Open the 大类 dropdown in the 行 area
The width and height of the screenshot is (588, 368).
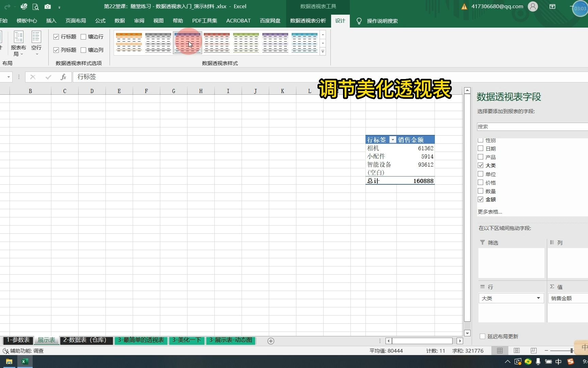[x=538, y=298]
